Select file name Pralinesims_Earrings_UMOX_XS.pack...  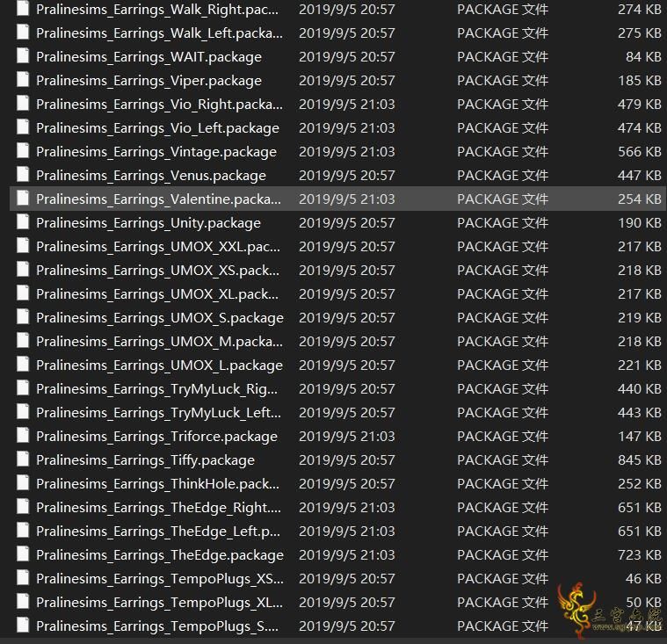158,271
